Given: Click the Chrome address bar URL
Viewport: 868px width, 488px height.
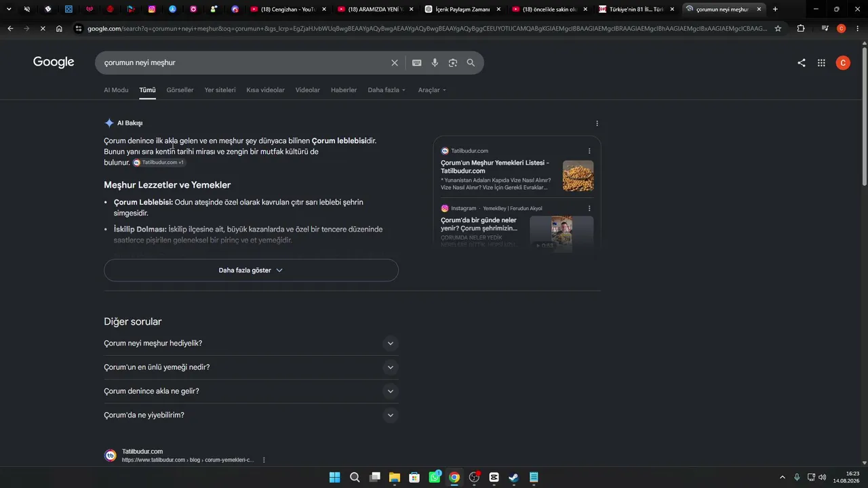Looking at the screenshot, I should (427, 28).
